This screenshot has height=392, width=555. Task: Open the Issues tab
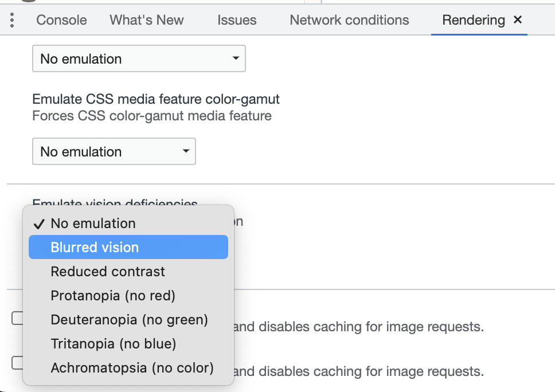[237, 20]
